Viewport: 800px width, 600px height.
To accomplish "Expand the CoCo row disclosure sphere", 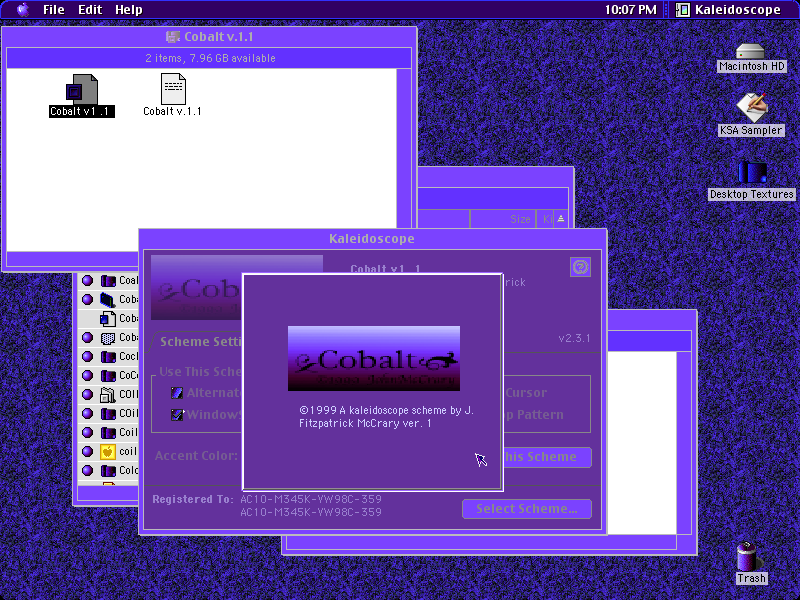I will point(87,375).
